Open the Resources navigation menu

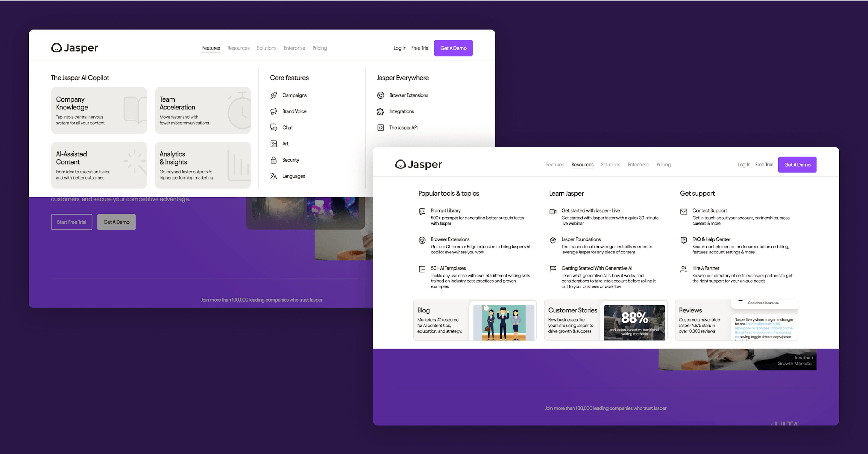point(582,165)
